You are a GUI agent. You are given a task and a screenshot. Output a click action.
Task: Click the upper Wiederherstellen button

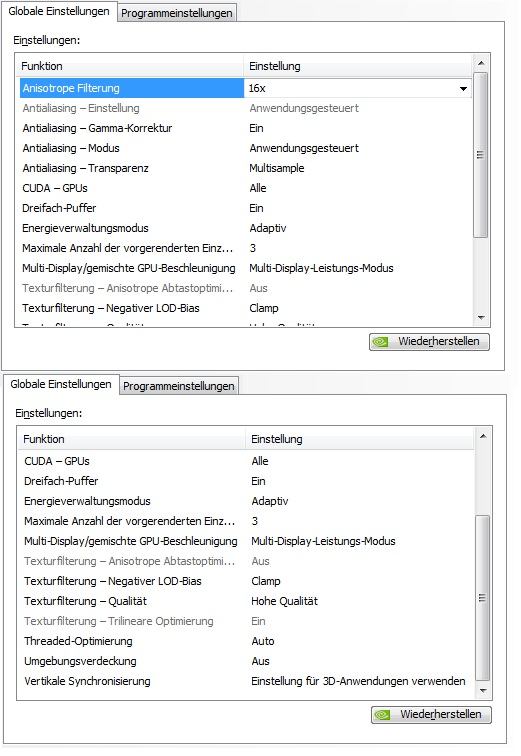pyautogui.click(x=429, y=342)
